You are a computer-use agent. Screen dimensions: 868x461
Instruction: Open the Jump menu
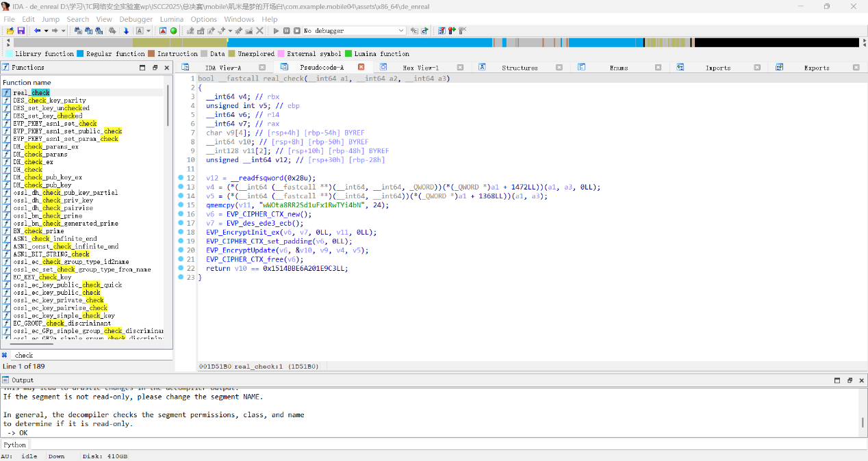[x=51, y=19]
